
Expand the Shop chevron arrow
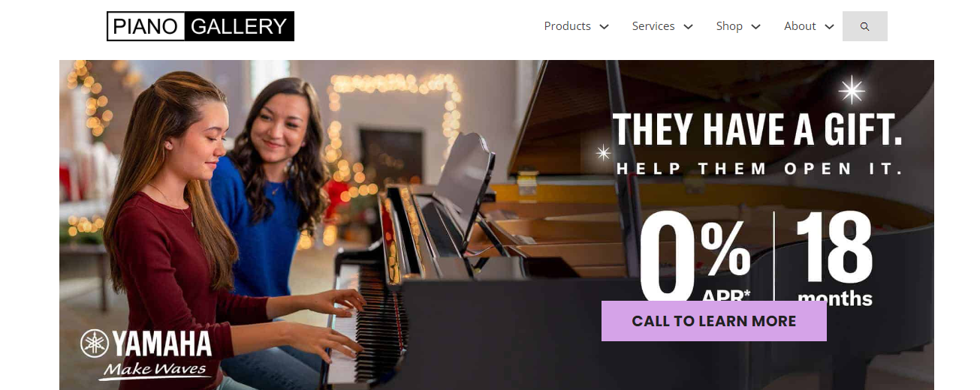pyautogui.click(x=756, y=26)
